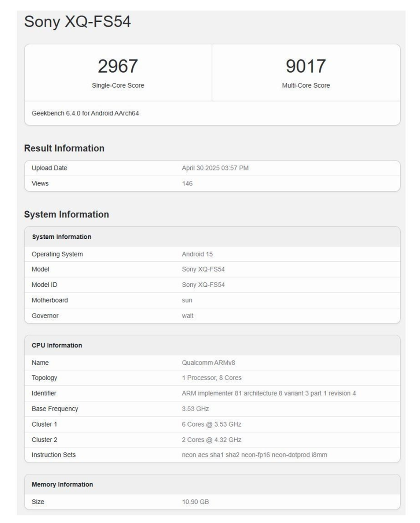
Task: Click the Single-Core Score label
Action: [x=118, y=85]
